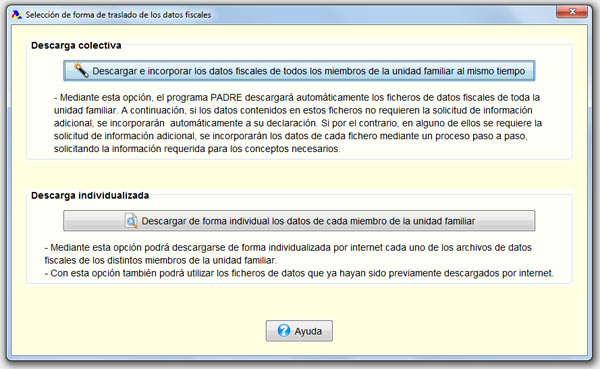Click the Descarga colectiva section heading
Image resolution: width=600 pixels, height=369 pixels.
(x=76, y=46)
